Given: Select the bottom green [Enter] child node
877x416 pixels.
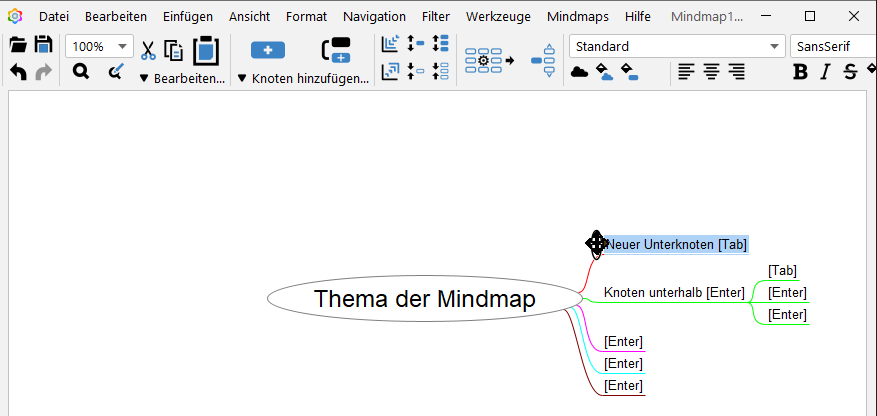Looking at the screenshot, I should [x=787, y=315].
